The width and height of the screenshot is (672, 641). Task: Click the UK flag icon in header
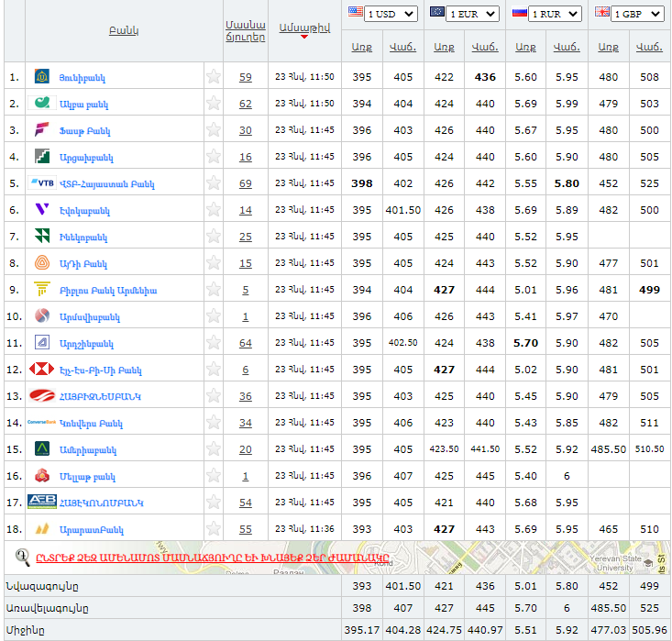pos(602,12)
